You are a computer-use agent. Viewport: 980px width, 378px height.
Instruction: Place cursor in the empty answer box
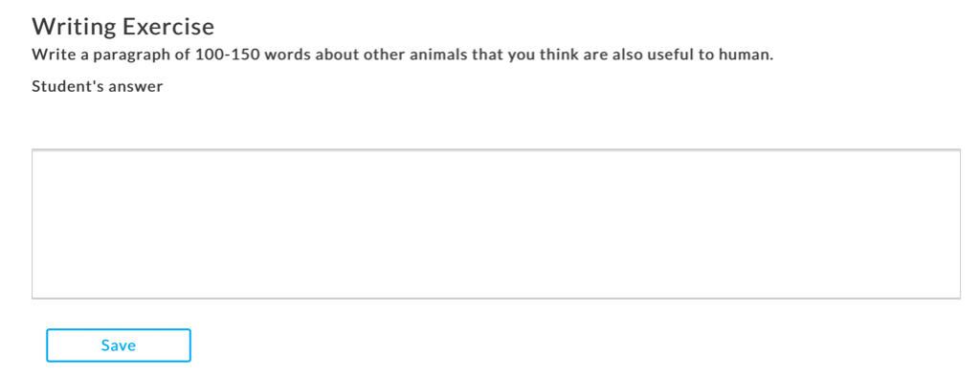496,224
